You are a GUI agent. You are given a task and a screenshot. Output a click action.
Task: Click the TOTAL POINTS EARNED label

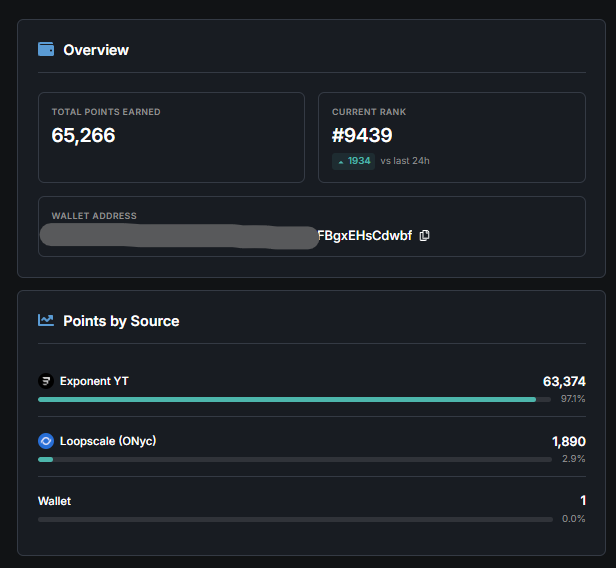point(106,112)
